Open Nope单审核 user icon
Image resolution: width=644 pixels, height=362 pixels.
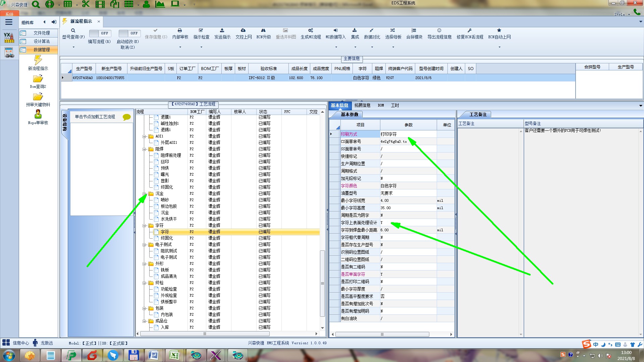[x=38, y=114]
